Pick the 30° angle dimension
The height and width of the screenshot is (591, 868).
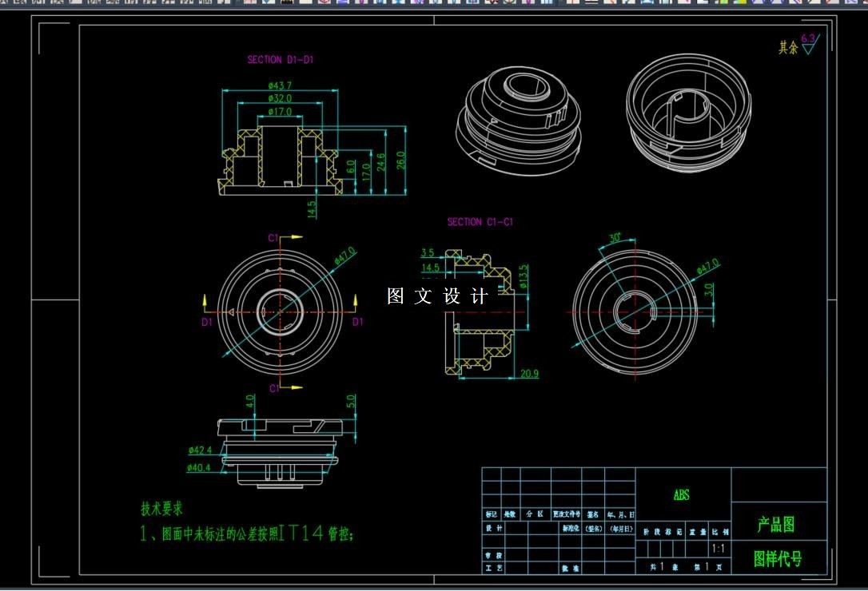click(x=615, y=238)
